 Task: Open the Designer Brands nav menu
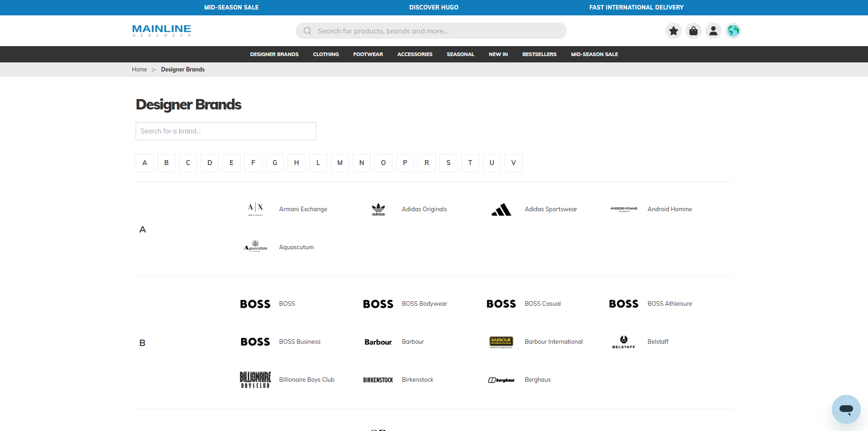point(274,54)
